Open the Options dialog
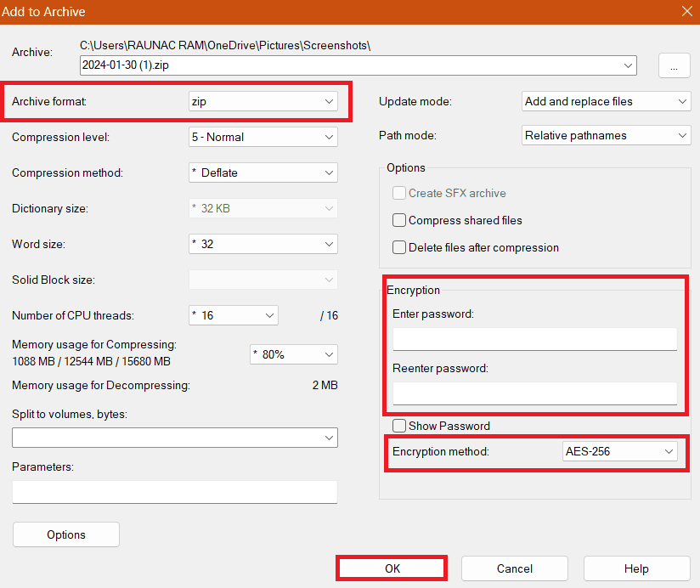 tap(65, 534)
